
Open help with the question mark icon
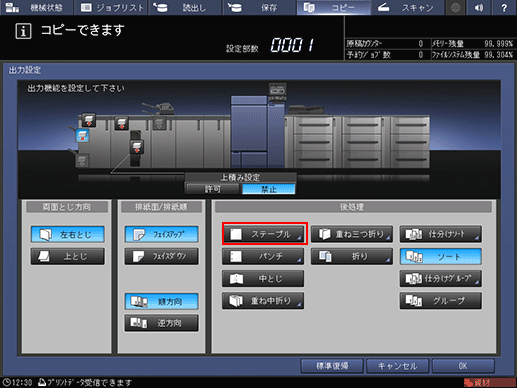pyautogui.click(x=504, y=7)
